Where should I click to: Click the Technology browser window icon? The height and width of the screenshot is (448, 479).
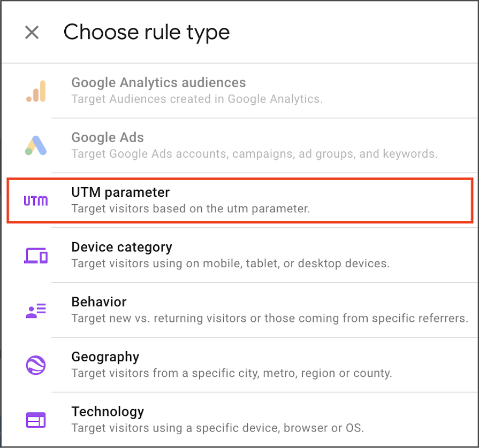tap(36, 420)
